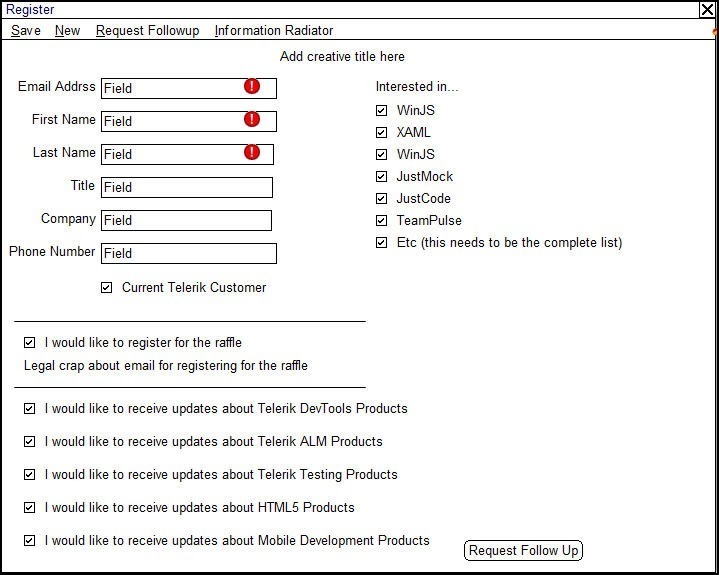The image size is (719, 575).
Task: Click the First Name input field
Action: point(189,121)
